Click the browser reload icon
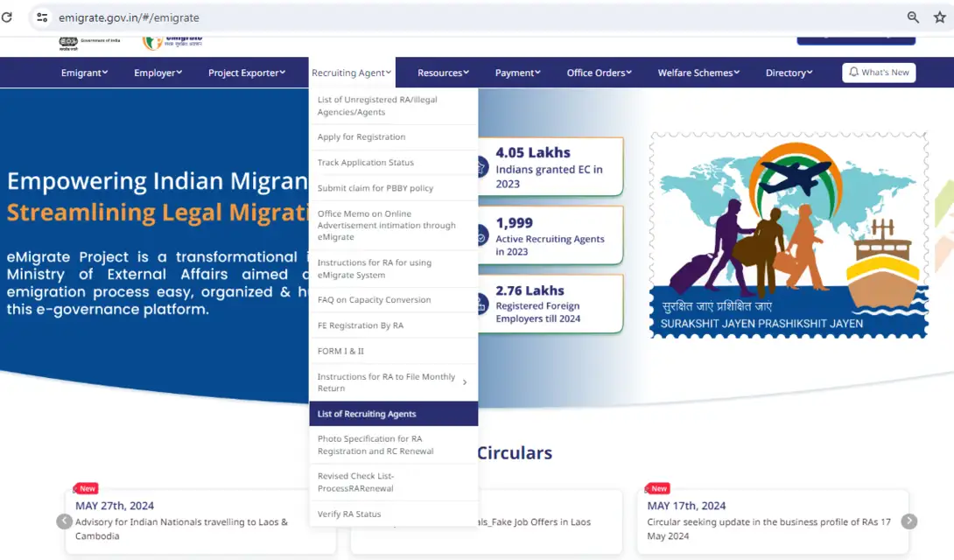Viewport: 954px width, 560px height. click(x=7, y=17)
